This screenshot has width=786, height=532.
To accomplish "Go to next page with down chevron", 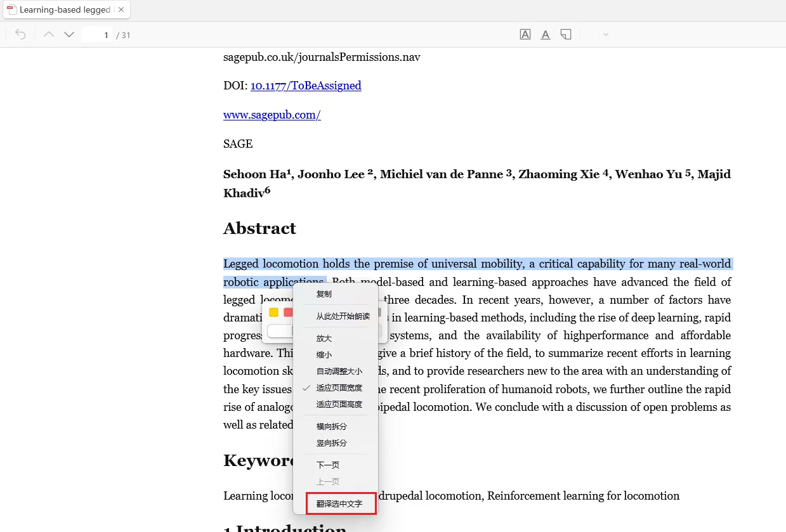I will pos(69,34).
